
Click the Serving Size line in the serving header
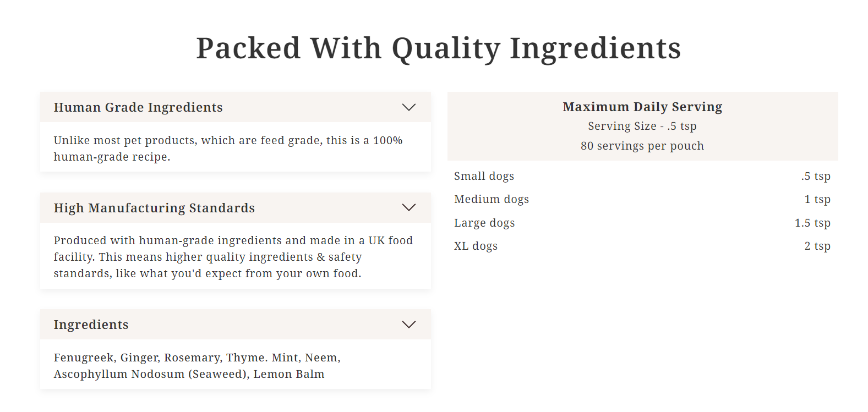click(x=642, y=126)
